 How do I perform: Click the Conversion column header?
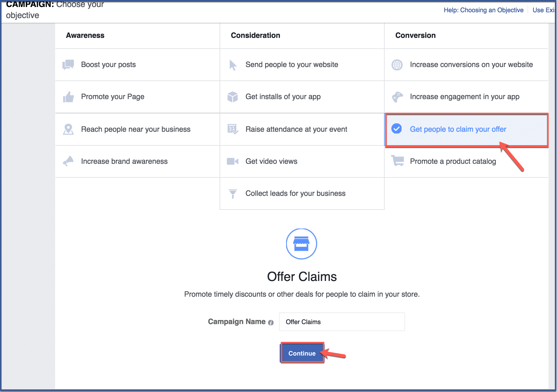tap(415, 35)
